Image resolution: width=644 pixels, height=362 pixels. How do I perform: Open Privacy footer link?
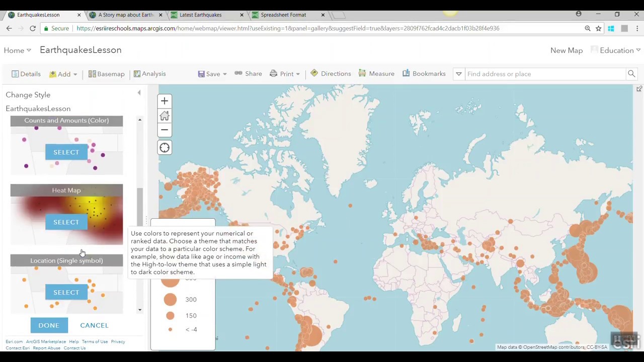click(x=118, y=342)
